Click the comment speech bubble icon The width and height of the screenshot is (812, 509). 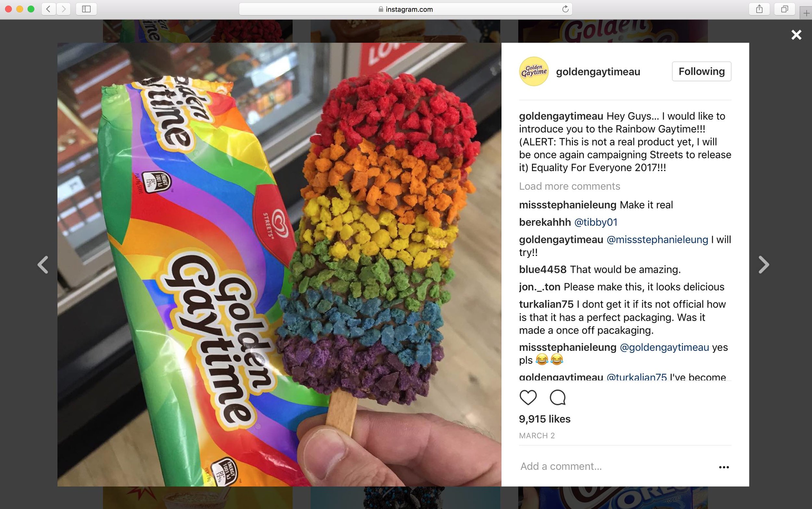558,397
